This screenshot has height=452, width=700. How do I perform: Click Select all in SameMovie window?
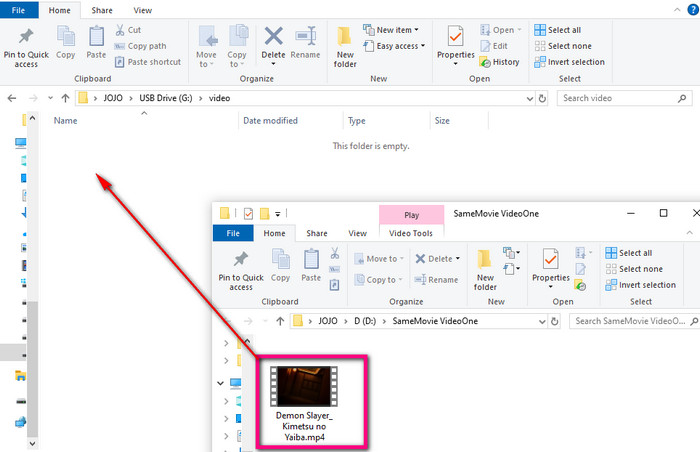[629, 253]
